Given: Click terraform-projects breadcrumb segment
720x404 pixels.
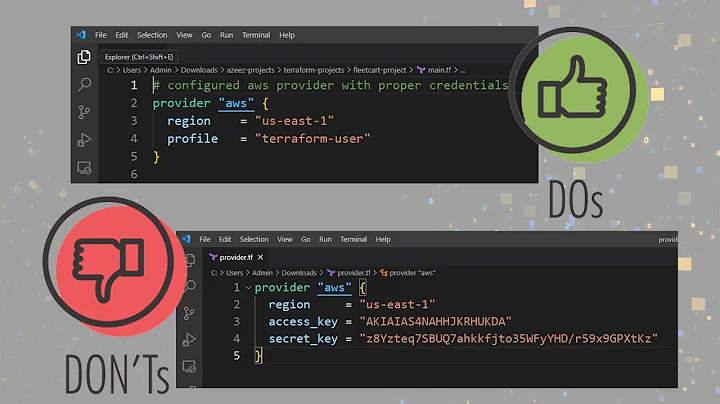Looking at the screenshot, I should click(314, 70).
